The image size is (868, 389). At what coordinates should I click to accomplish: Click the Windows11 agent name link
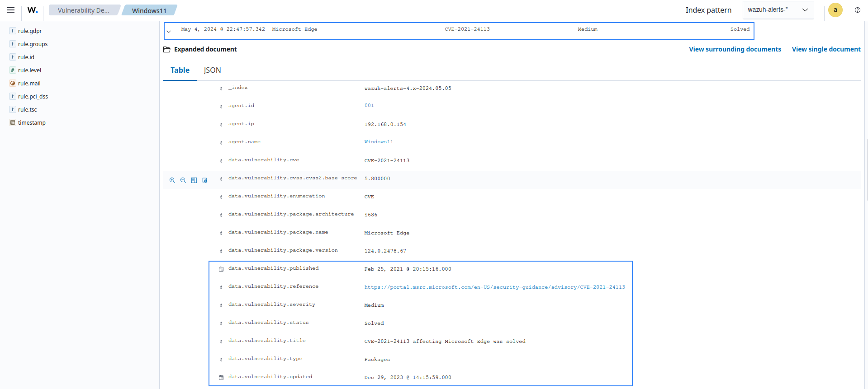click(x=379, y=142)
